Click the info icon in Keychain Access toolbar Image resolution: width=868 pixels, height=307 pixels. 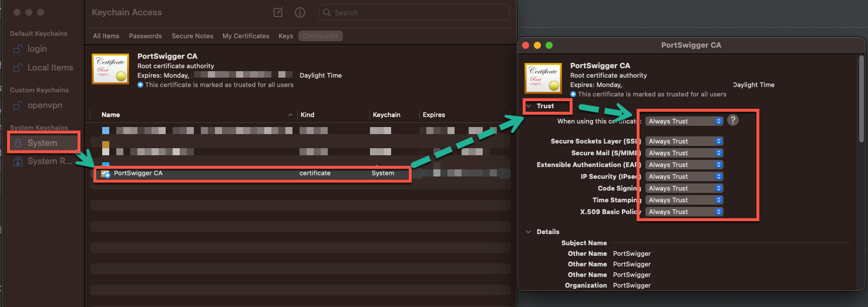click(300, 12)
